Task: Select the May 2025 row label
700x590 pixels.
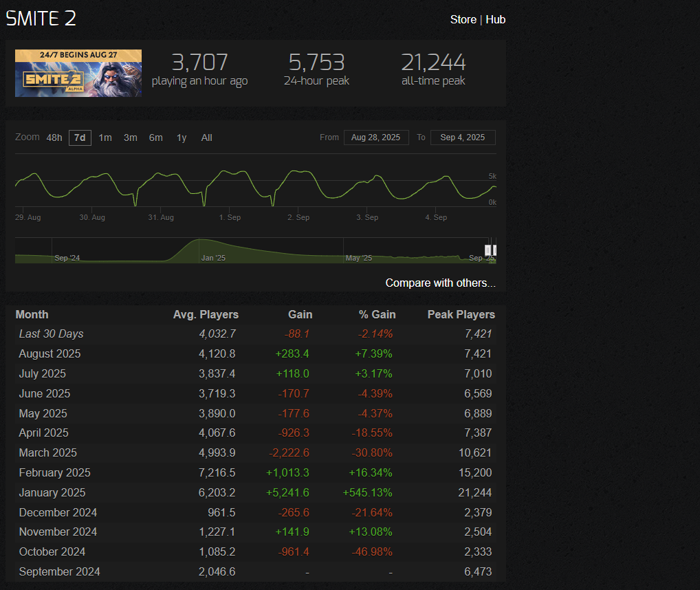Action: click(43, 413)
